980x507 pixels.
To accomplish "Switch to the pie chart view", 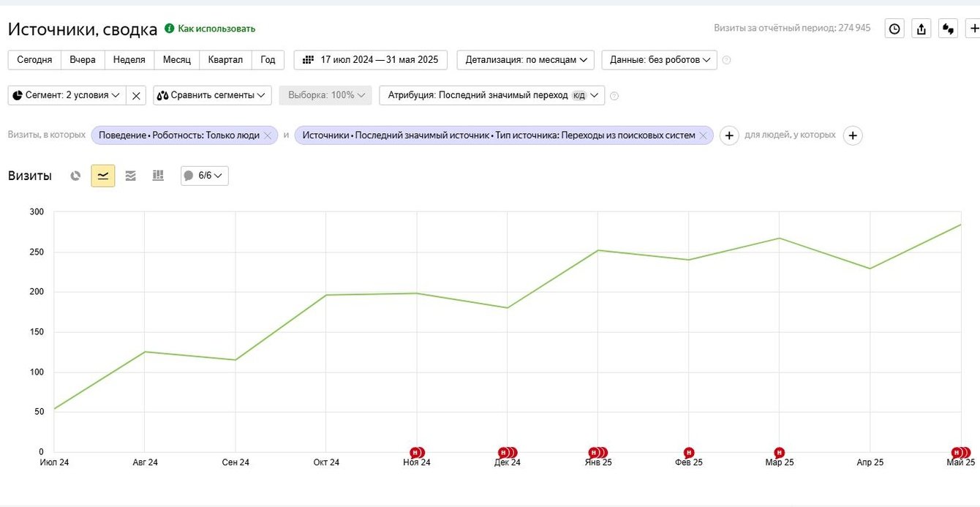I will (75, 176).
